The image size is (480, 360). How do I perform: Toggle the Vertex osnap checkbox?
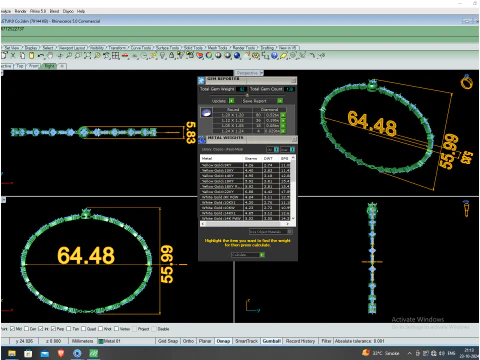click(116, 329)
